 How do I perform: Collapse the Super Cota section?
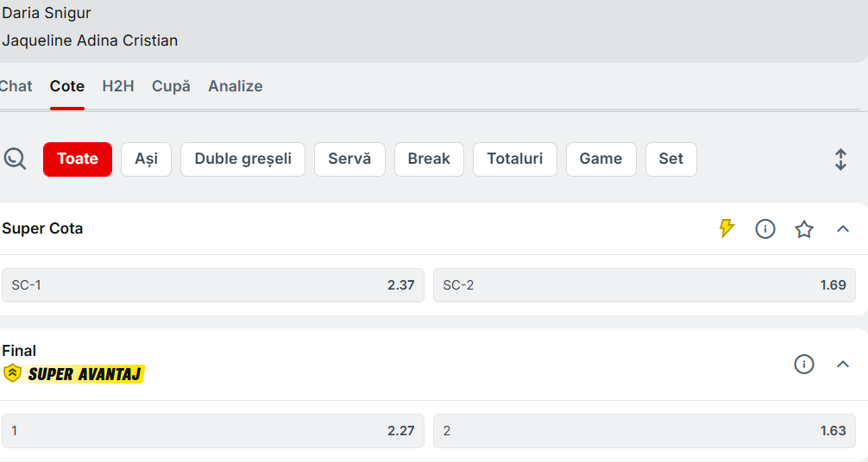[843, 228]
